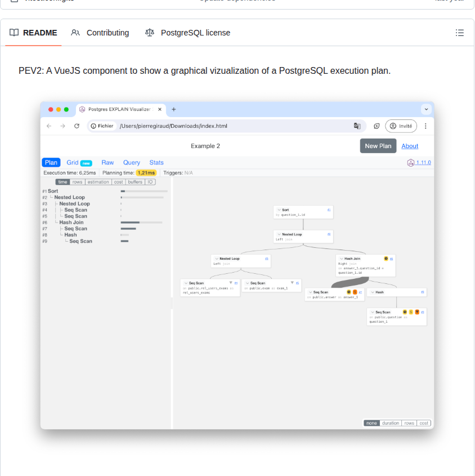Collapse the Hash Join node

tap(341, 257)
